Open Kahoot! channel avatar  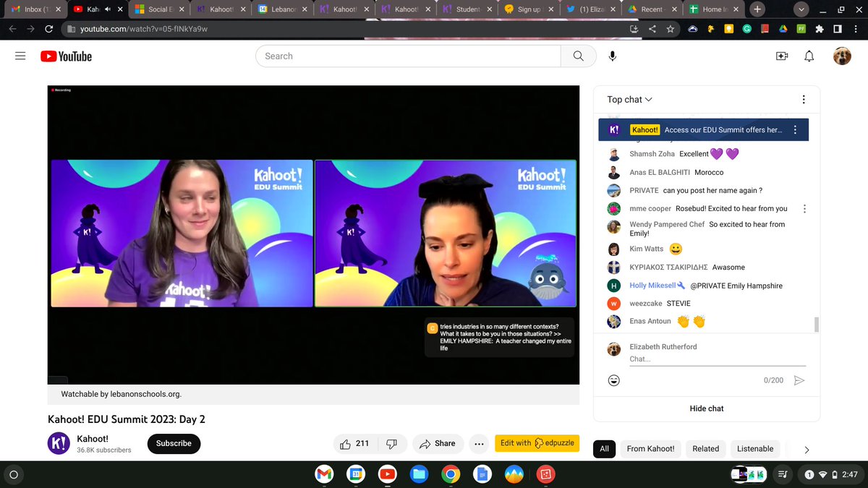click(x=59, y=443)
